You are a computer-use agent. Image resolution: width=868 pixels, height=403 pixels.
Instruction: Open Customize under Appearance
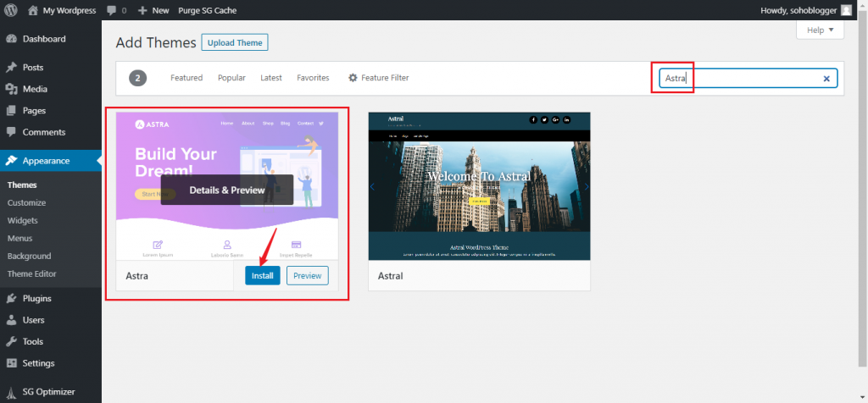(27, 203)
